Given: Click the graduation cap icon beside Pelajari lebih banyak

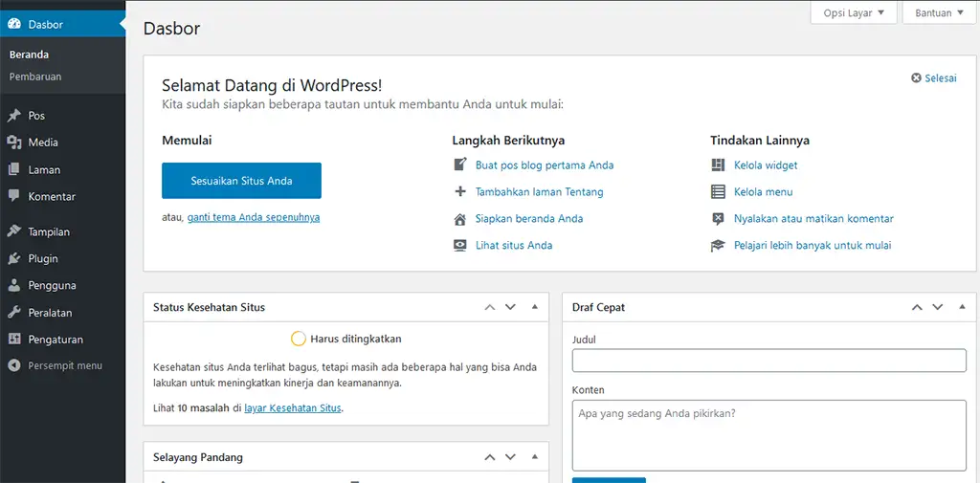Looking at the screenshot, I should coord(718,246).
